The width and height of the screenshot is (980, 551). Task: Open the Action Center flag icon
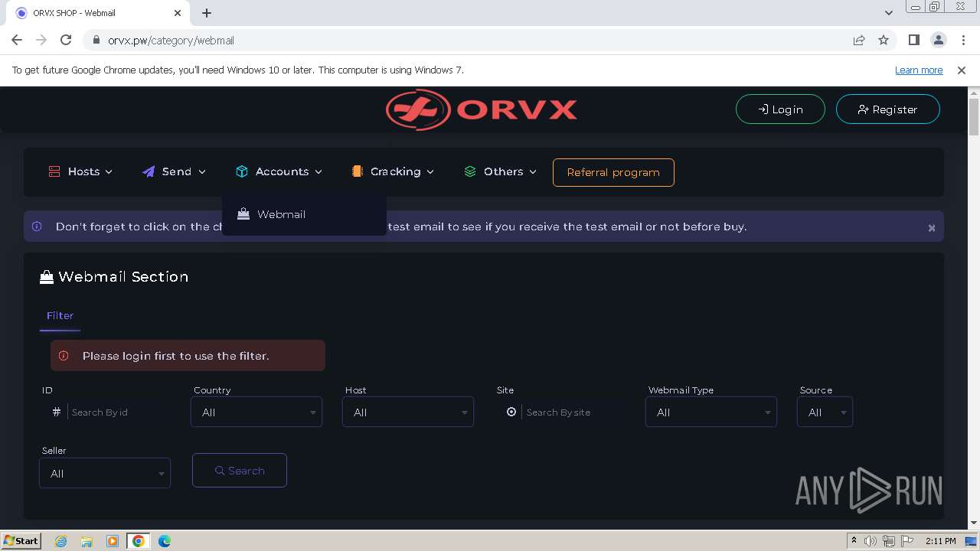click(x=907, y=541)
